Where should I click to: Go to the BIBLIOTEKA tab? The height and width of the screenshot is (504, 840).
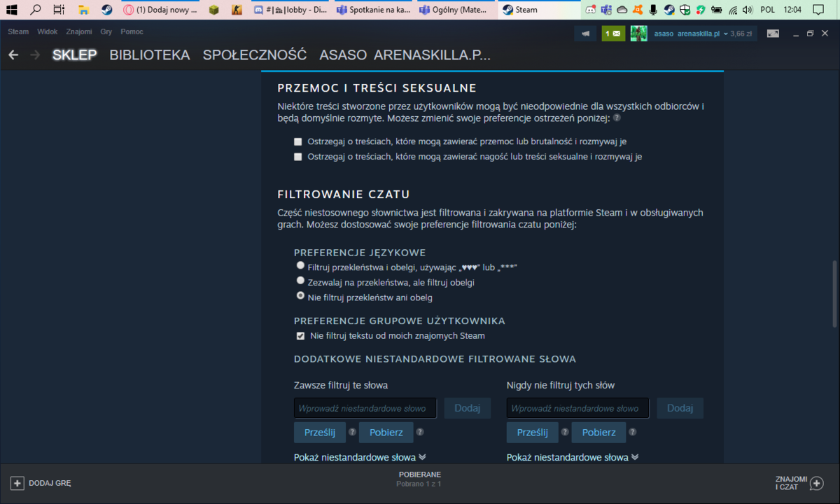150,55
